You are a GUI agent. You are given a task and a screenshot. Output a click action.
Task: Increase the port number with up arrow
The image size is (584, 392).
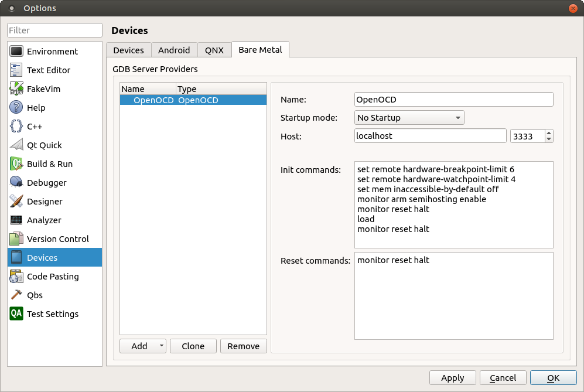(x=549, y=133)
